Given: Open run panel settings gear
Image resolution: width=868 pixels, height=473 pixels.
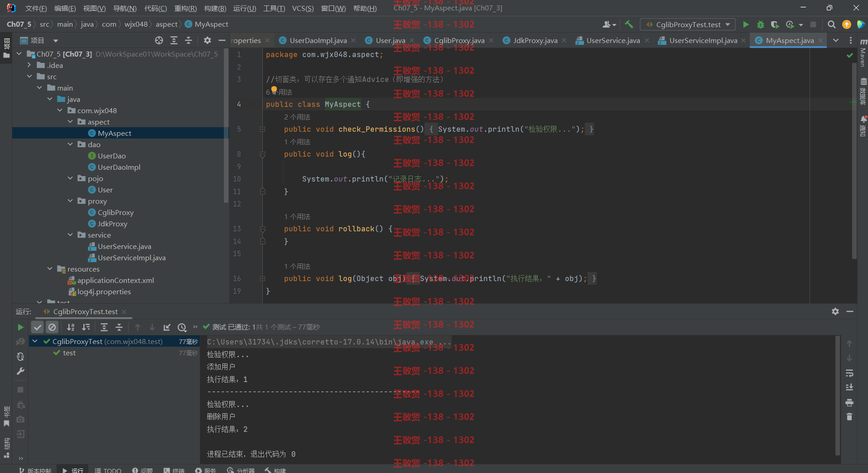Looking at the screenshot, I should (x=835, y=311).
